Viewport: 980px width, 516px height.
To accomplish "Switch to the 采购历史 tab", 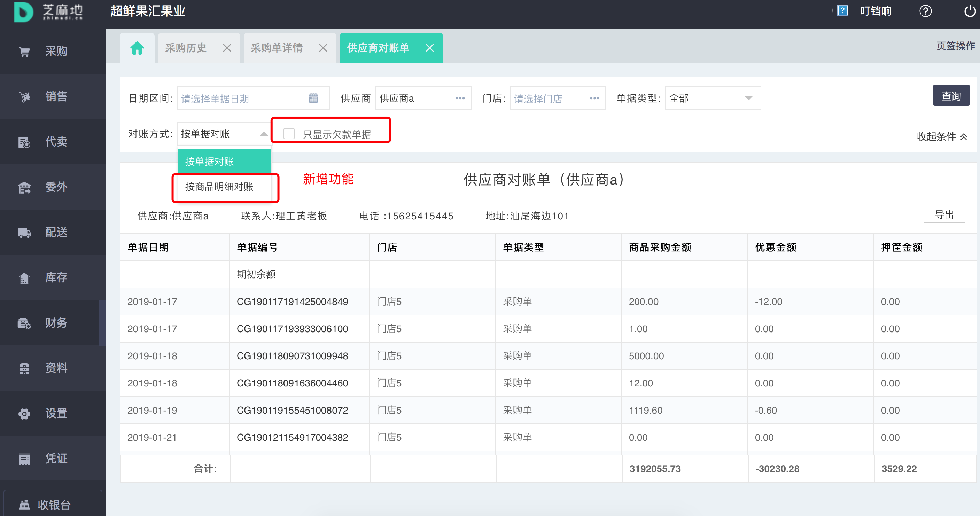I will click(186, 48).
